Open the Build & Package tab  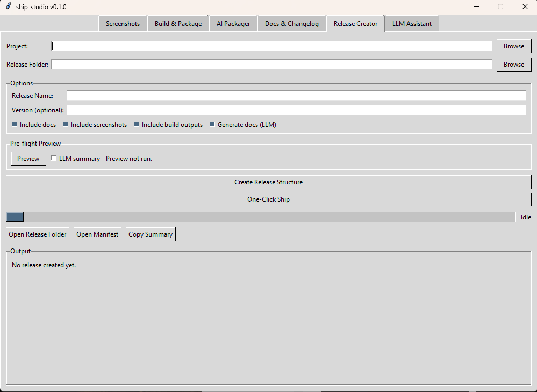pos(178,23)
